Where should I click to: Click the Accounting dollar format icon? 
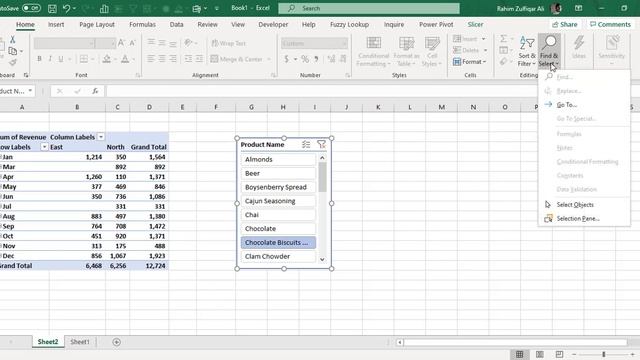[x=287, y=59]
